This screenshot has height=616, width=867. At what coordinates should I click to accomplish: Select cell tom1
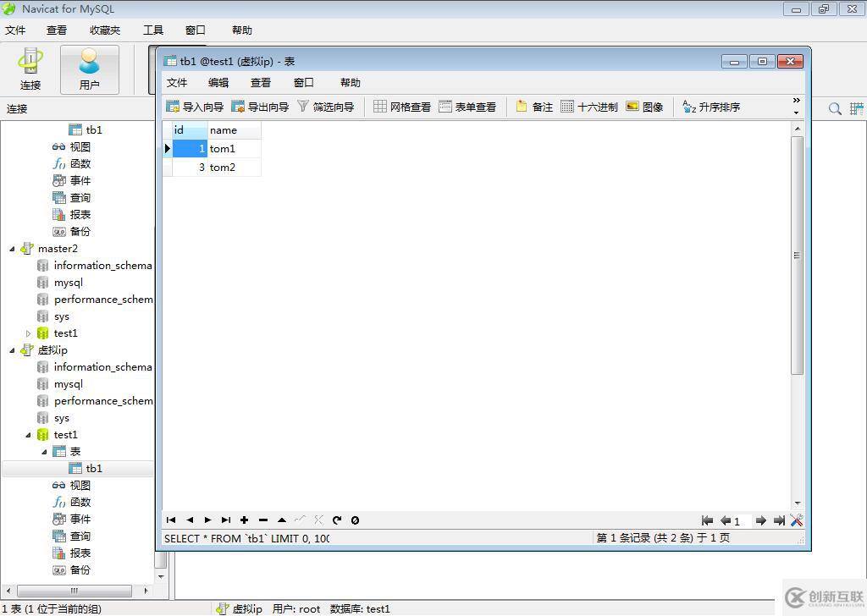coord(235,149)
